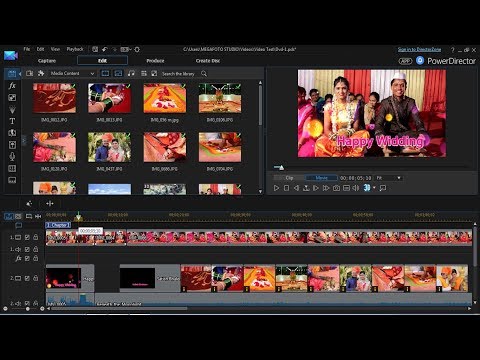Click in the Search the library field
Screen dimensions: 480x360
click(x=178, y=74)
